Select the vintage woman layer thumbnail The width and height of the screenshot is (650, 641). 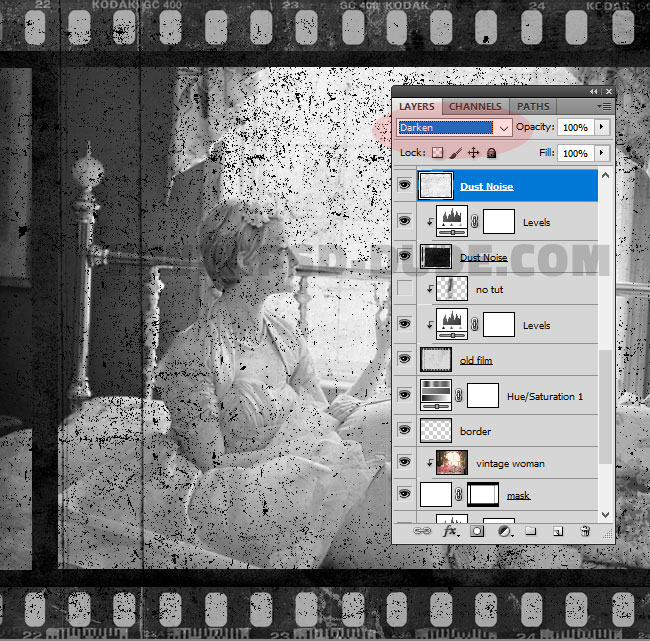click(x=452, y=463)
